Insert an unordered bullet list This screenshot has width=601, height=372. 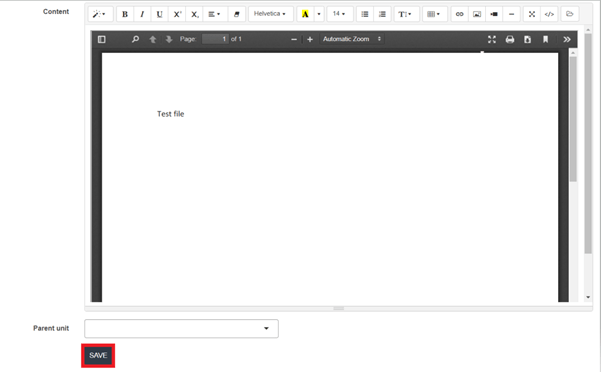point(365,14)
